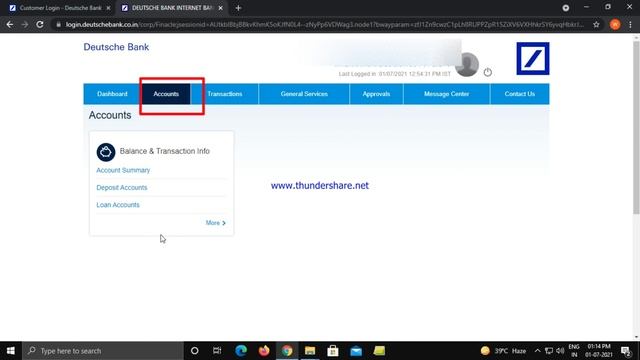Viewport: 640px width, 360px height.
Task: Open the Approvals menu
Action: click(376, 94)
